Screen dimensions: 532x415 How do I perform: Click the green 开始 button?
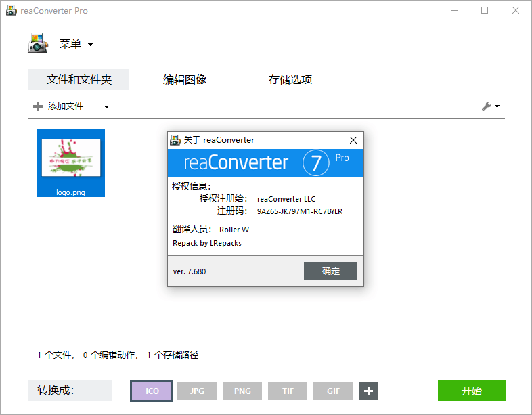click(x=471, y=391)
